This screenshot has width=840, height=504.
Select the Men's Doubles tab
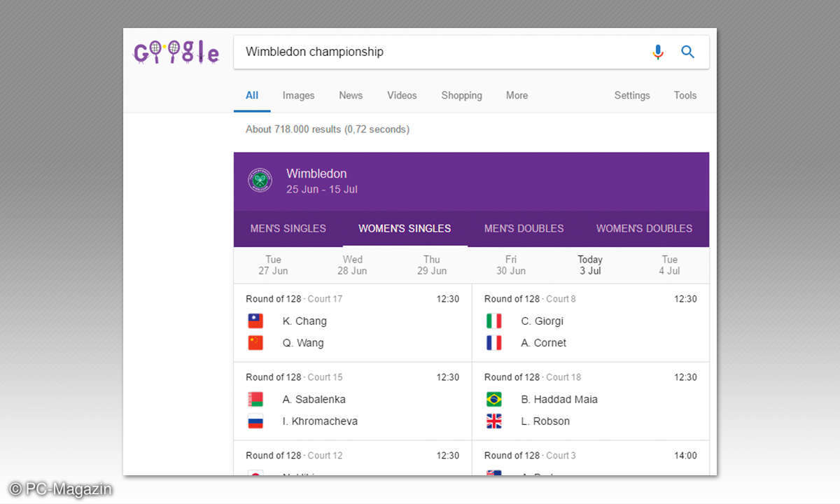524,228
